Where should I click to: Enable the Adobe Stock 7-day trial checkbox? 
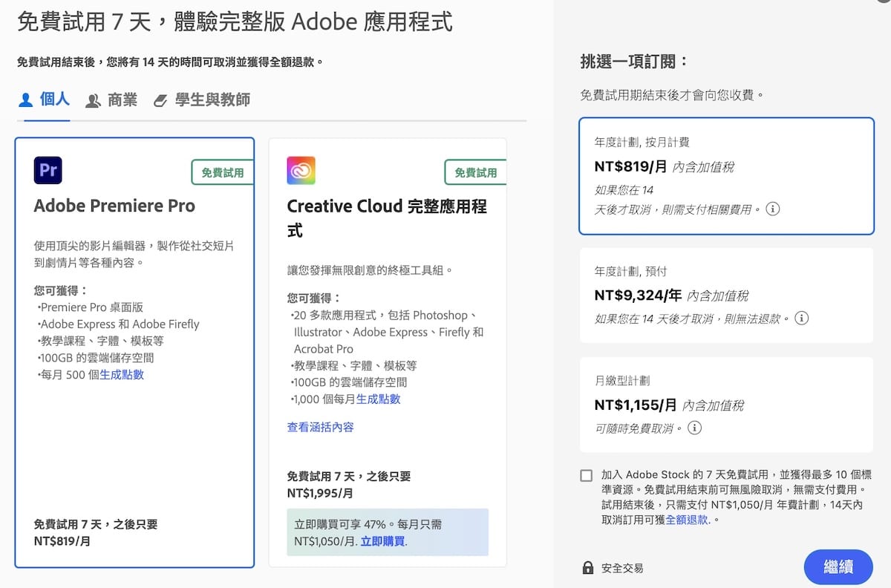click(587, 476)
